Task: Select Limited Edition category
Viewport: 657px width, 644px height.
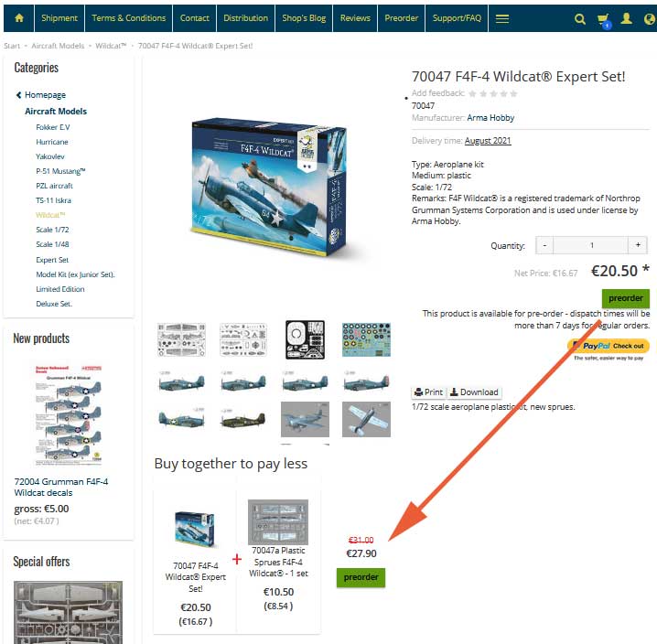Action: pyautogui.click(x=60, y=290)
